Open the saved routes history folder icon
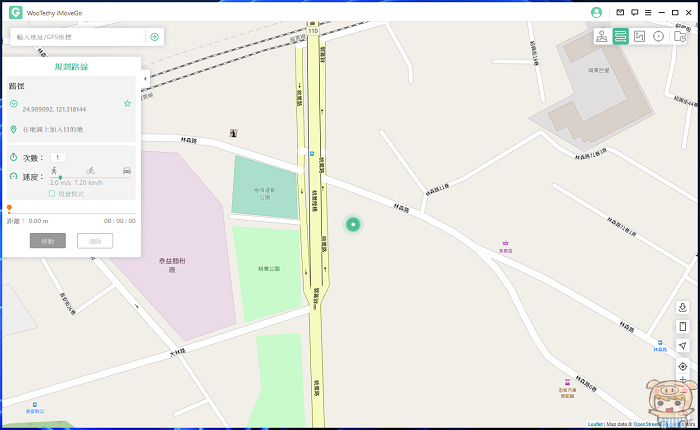Image resolution: width=700 pixels, height=430 pixels. (x=679, y=36)
